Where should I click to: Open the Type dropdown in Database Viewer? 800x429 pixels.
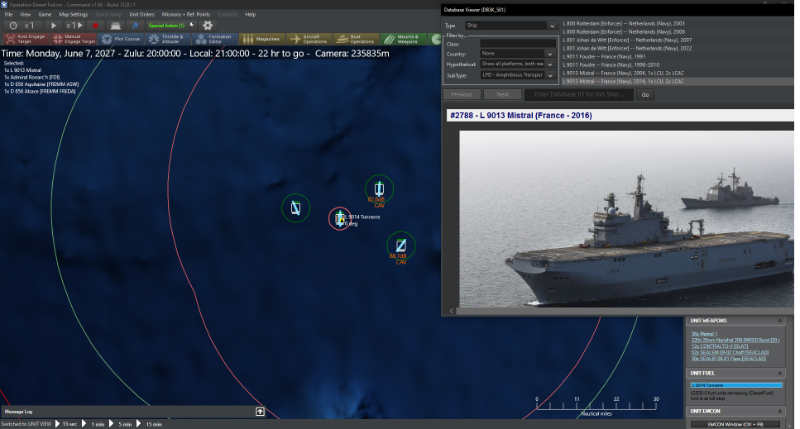[511, 25]
